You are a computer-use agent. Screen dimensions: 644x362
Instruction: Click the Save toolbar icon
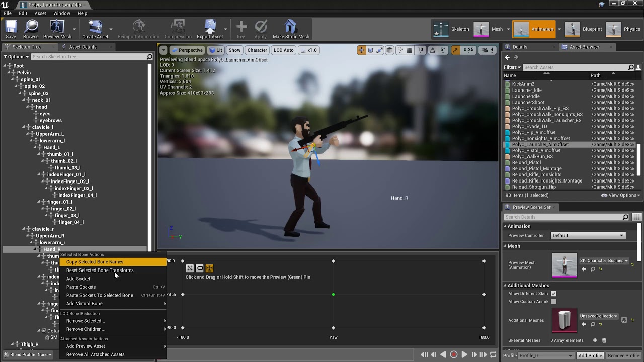tap(11, 29)
